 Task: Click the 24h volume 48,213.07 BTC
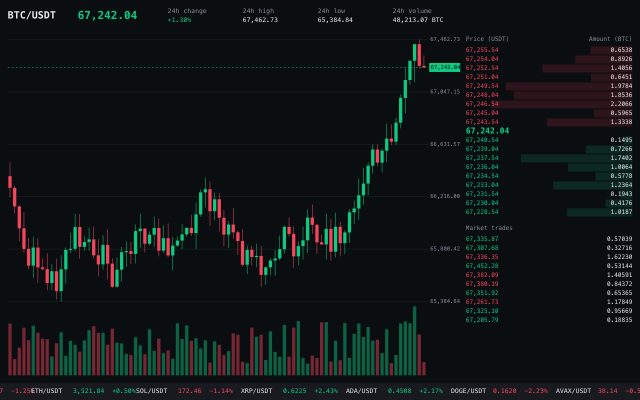[x=418, y=20]
